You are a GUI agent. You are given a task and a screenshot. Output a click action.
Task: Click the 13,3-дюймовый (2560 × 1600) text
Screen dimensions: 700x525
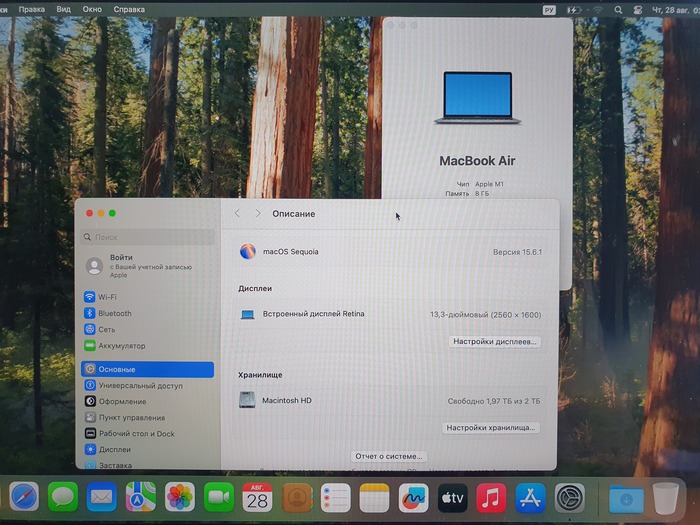[485, 315]
